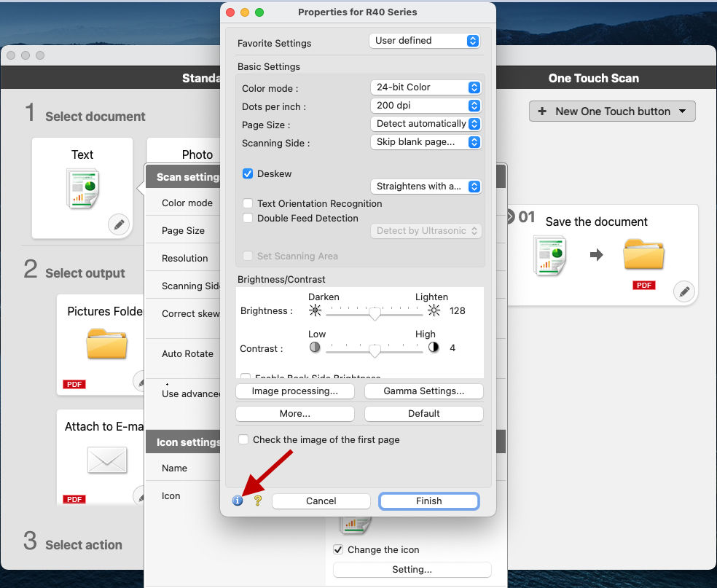The image size is (717, 588).
Task: Open the Scanning Side dropdown
Action: pos(426,142)
